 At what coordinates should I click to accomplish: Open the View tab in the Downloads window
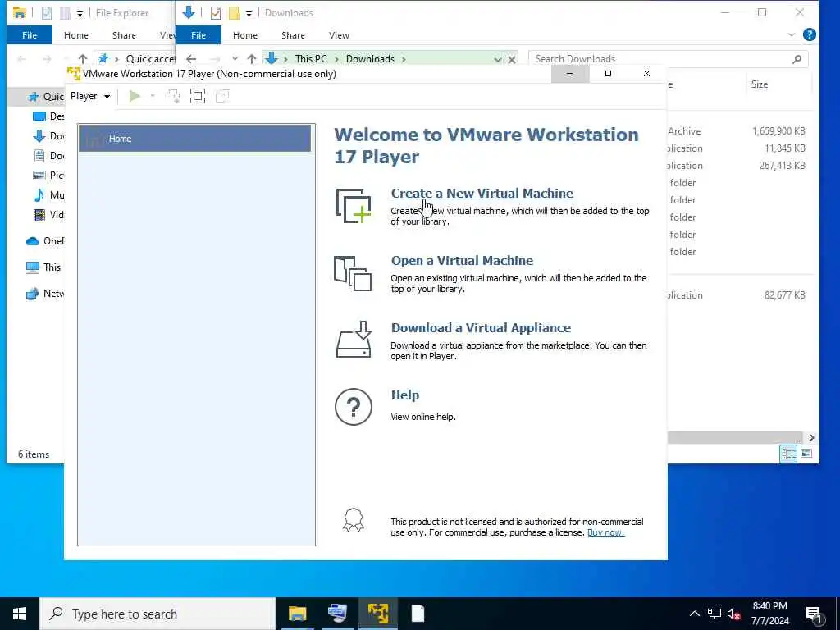(339, 35)
